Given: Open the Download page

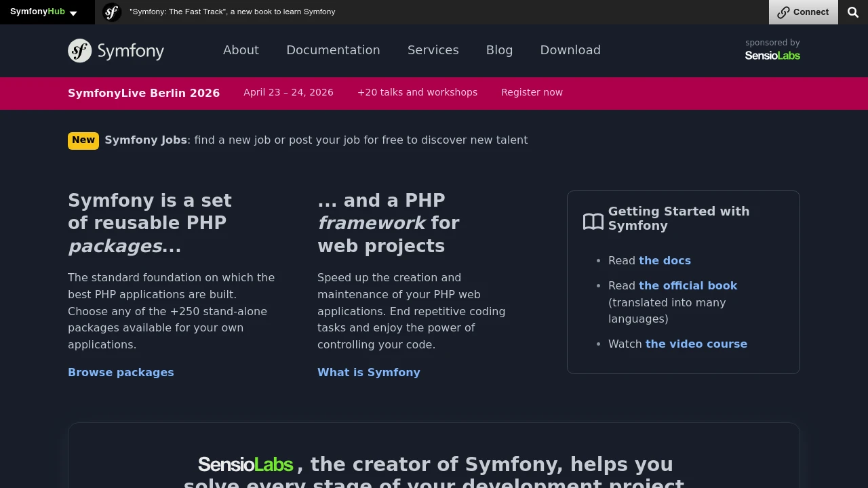Looking at the screenshot, I should coord(570,50).
